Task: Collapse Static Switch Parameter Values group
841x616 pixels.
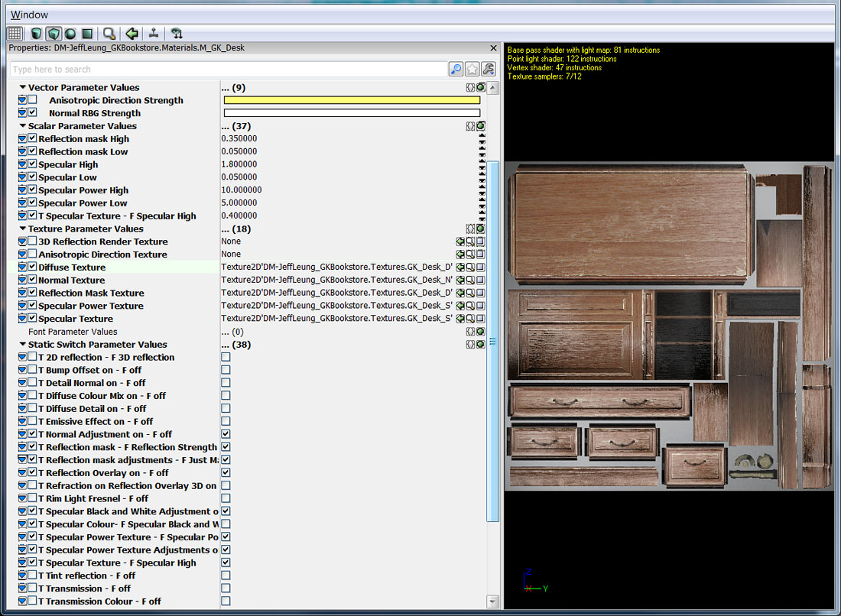Action: click(x=23, y=345)
